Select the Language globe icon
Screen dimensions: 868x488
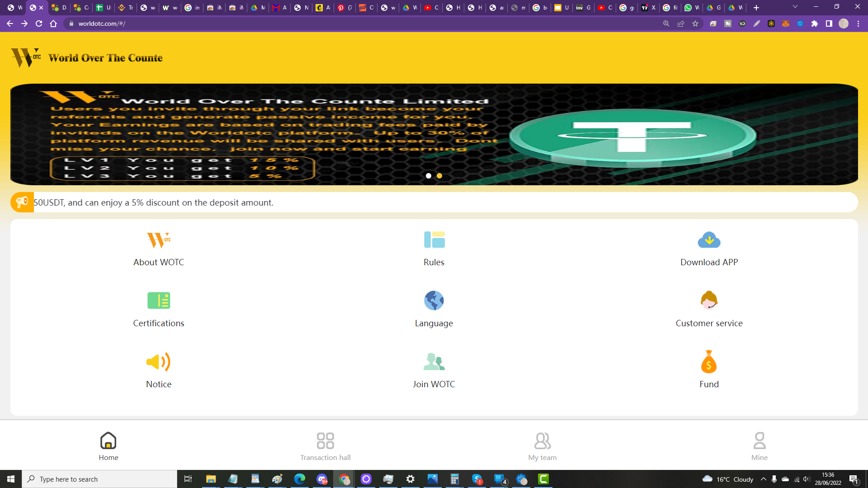tap(434, 300)
